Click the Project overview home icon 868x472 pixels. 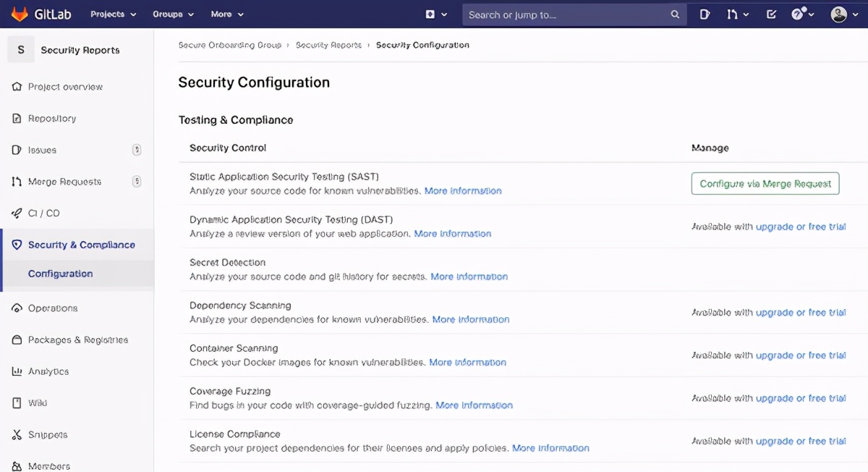(x=17, y=87)
